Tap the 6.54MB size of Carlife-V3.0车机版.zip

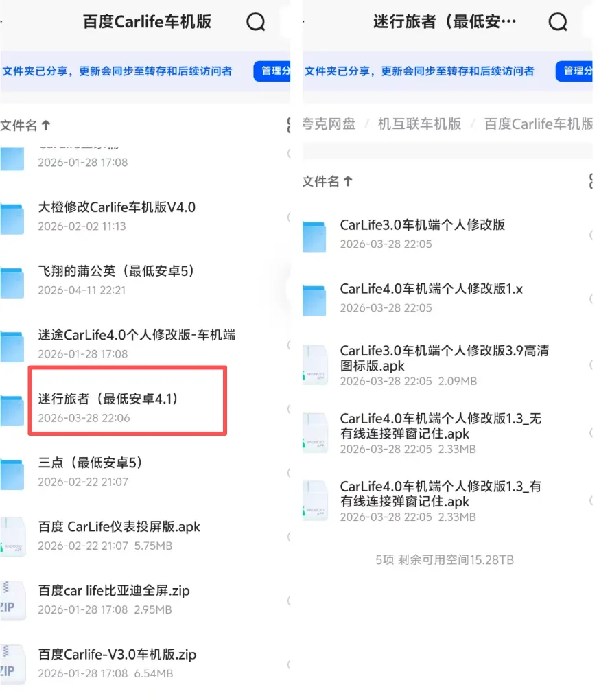coord(153,673)
